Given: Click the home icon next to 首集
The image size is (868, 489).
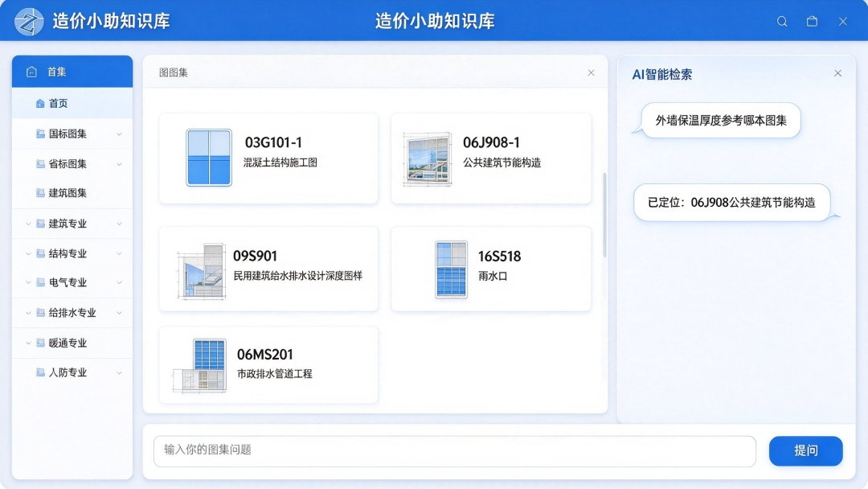Looking at the screenshot, I should tap(31, 72).
